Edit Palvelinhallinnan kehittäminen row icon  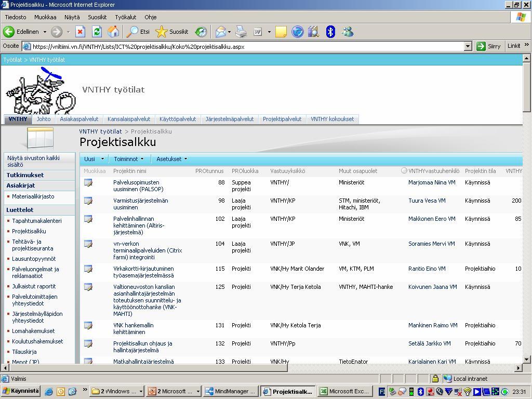(x=88, y=219)
